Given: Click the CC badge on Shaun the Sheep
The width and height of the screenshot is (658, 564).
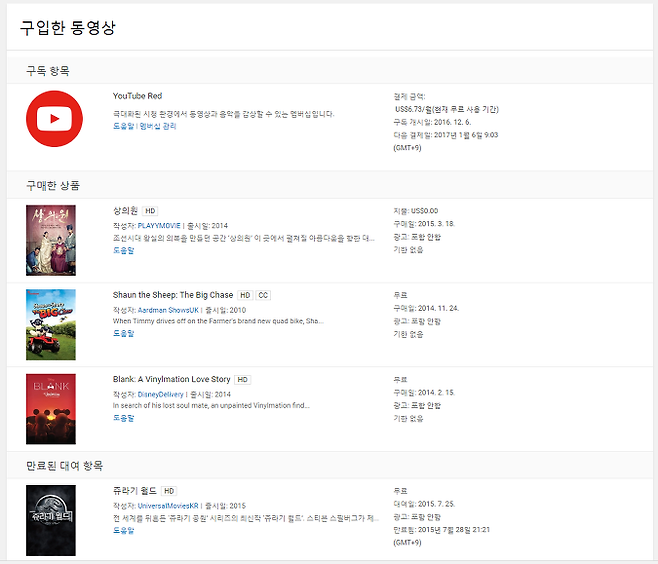Looking at the screenshot, I should click(x=263, y=295).
